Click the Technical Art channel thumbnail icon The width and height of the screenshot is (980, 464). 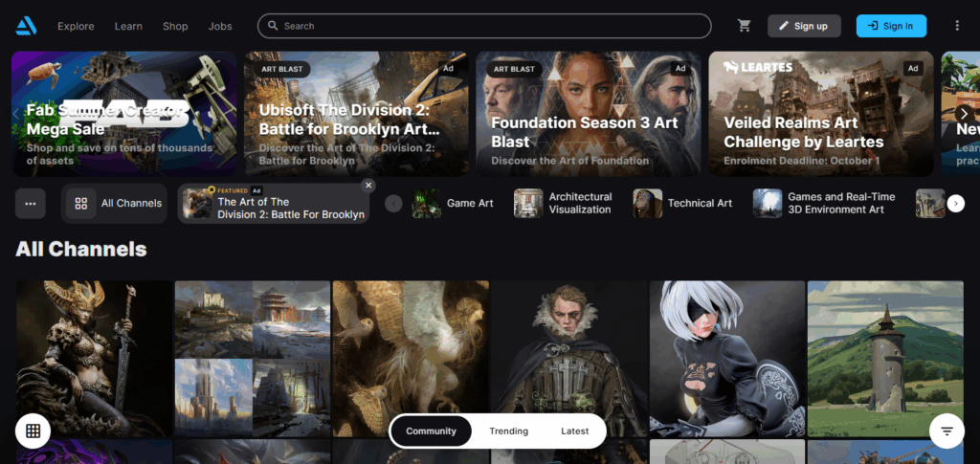[x=648, y=204]
